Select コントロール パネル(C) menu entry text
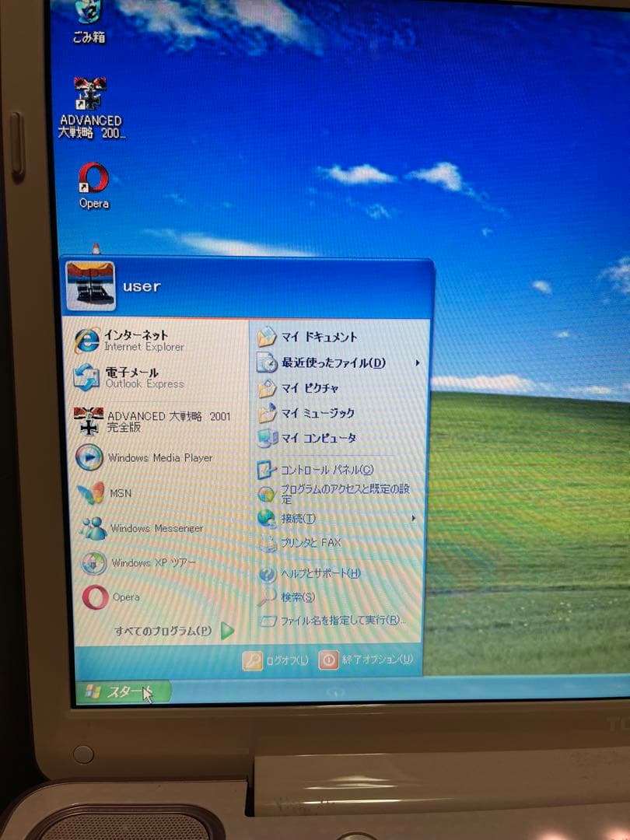This screenshot has width=630, height=840. (327, 470)
